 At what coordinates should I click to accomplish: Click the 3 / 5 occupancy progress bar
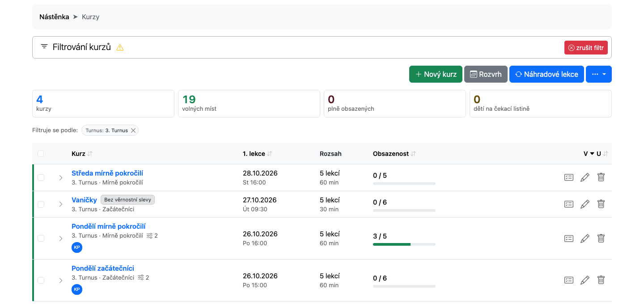(404, 244)
